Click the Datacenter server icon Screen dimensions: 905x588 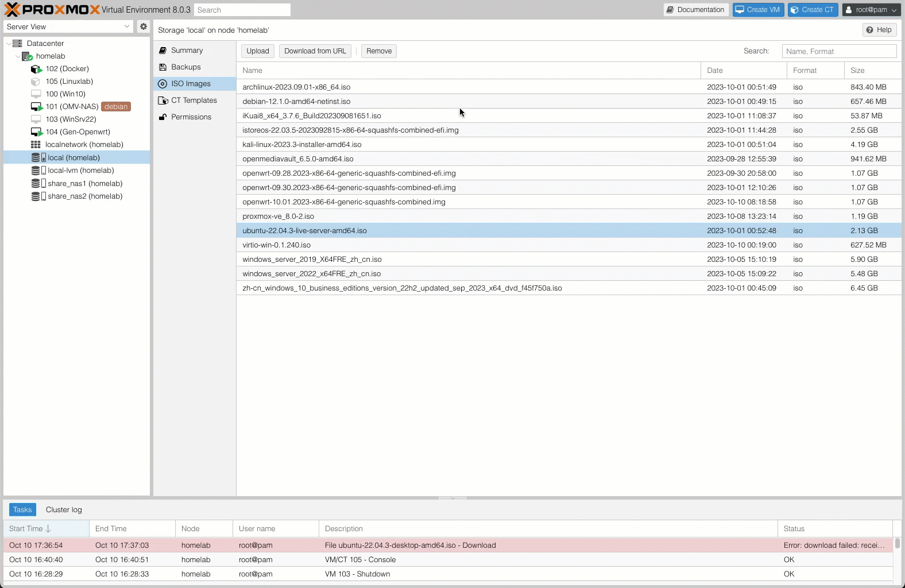coord(17,43)
